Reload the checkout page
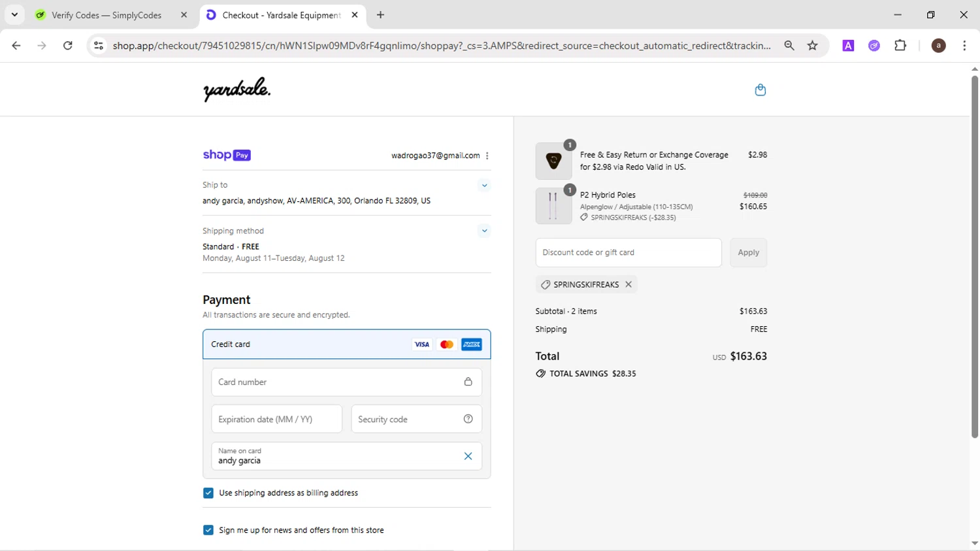 point(67,46)
